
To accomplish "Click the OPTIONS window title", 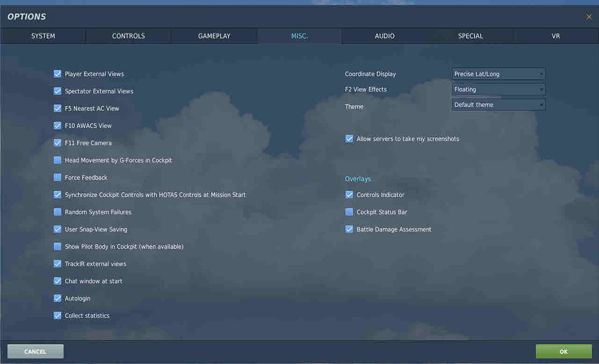I will point(27,17).
